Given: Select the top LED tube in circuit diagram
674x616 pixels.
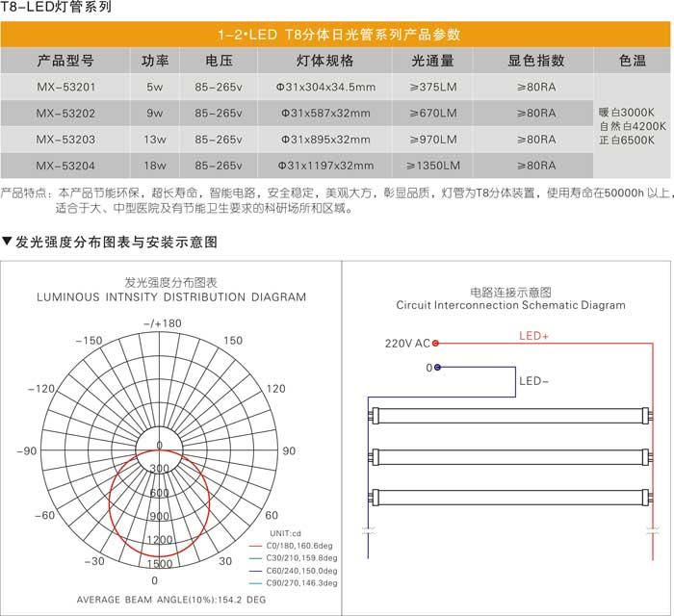Looking at the screenshot, I should [x=512, y=416].
